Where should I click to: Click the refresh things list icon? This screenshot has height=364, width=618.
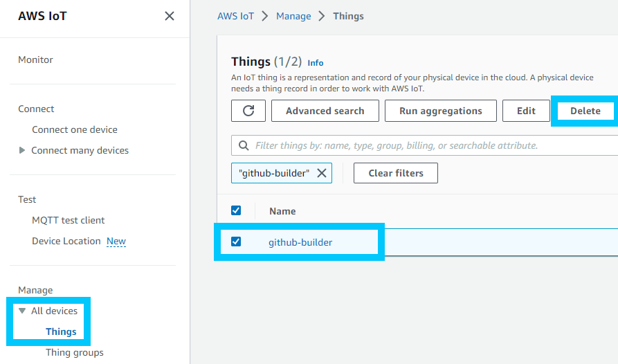click(x=248, y=111)
